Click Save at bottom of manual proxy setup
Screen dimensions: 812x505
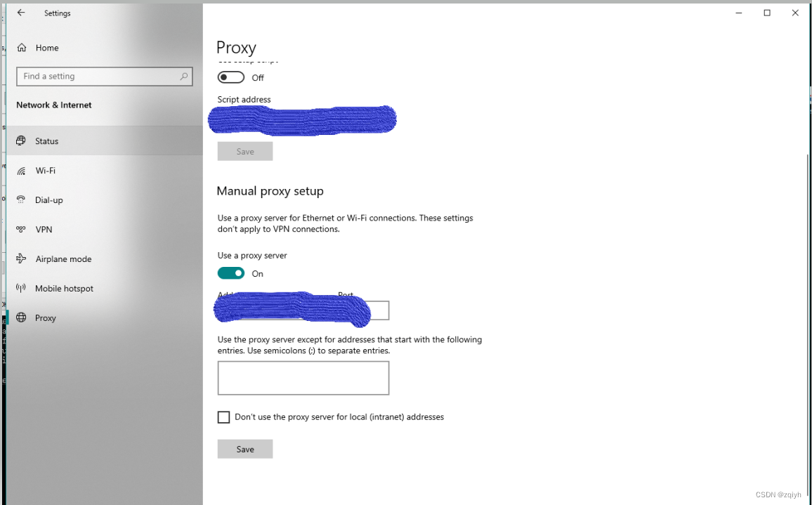245,449
